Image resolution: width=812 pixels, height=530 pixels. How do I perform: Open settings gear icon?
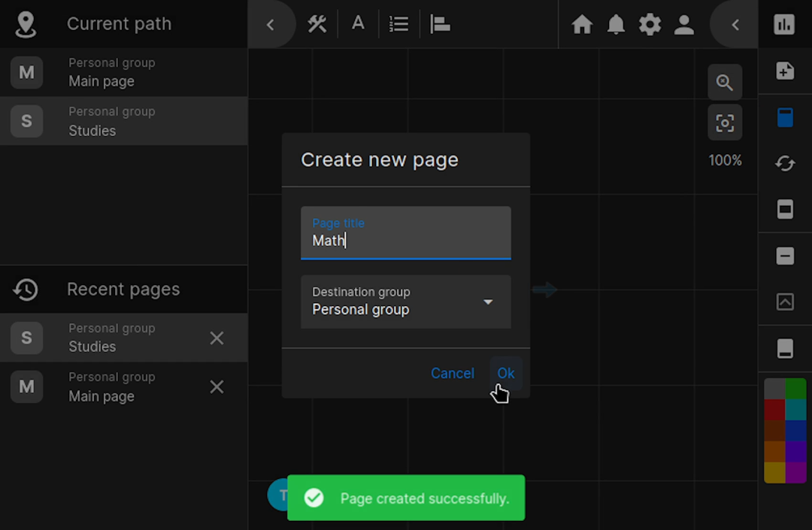[x=650, y=25]
